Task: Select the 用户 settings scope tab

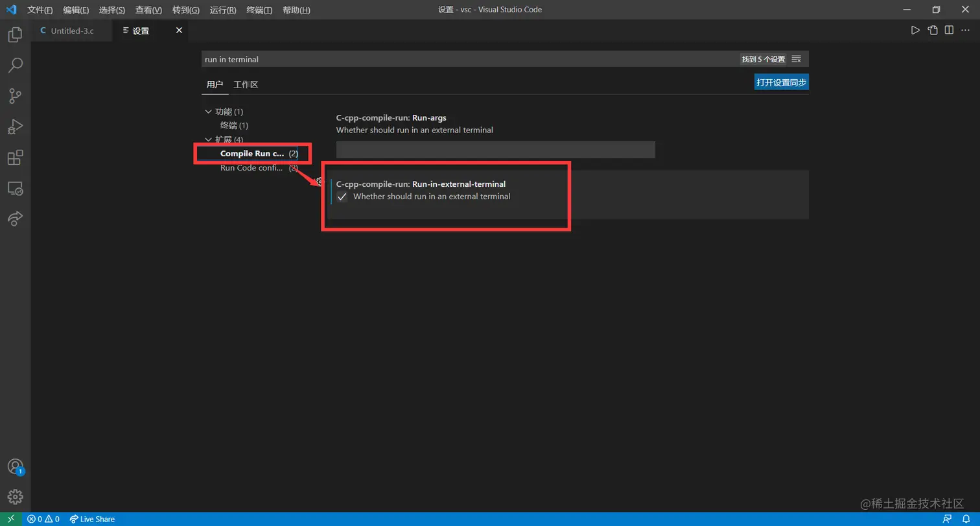Action: [215, 84]
